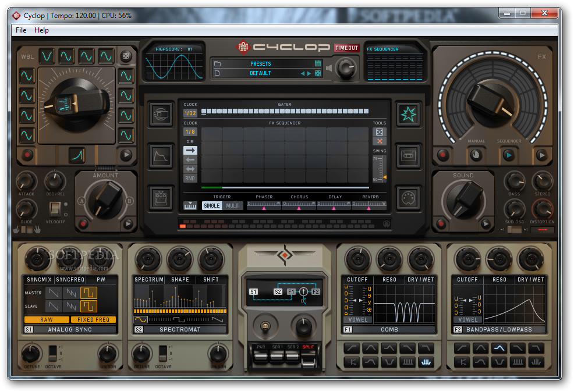Viewport: 574px width, 392px height.
Task: Click the curve shape button below WBL knob
Action: pyautogui.click(x=77, y=155)
